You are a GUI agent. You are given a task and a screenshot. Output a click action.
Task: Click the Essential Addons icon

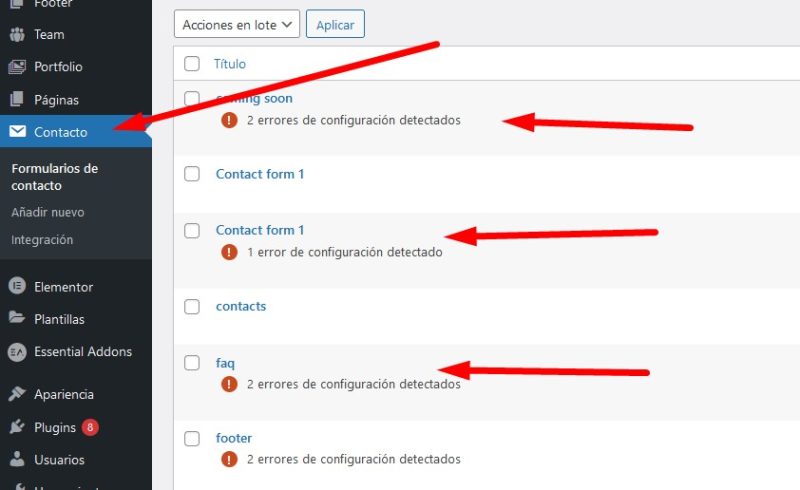tap(16, 352)
